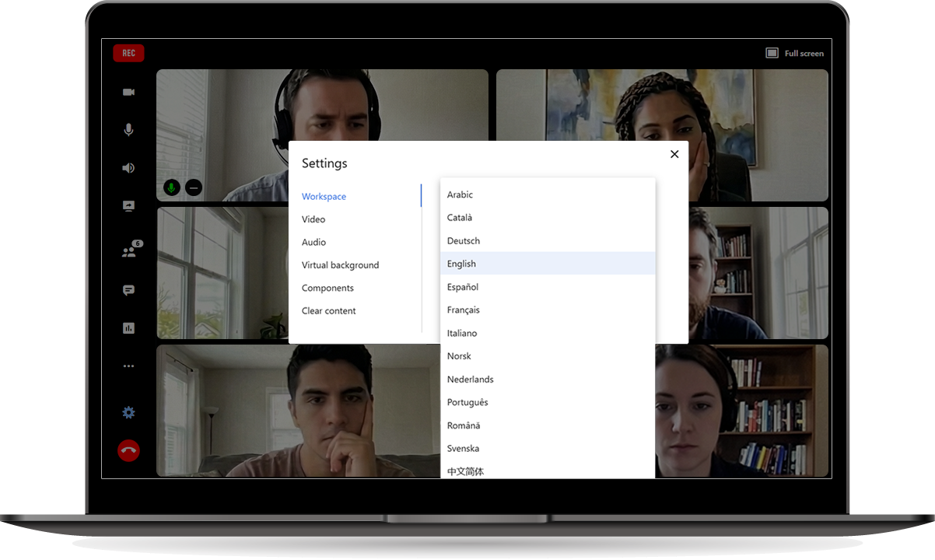Open the Virtual background settings tab
This screenshot has height=560, width=935.
(x=340, y=265)
